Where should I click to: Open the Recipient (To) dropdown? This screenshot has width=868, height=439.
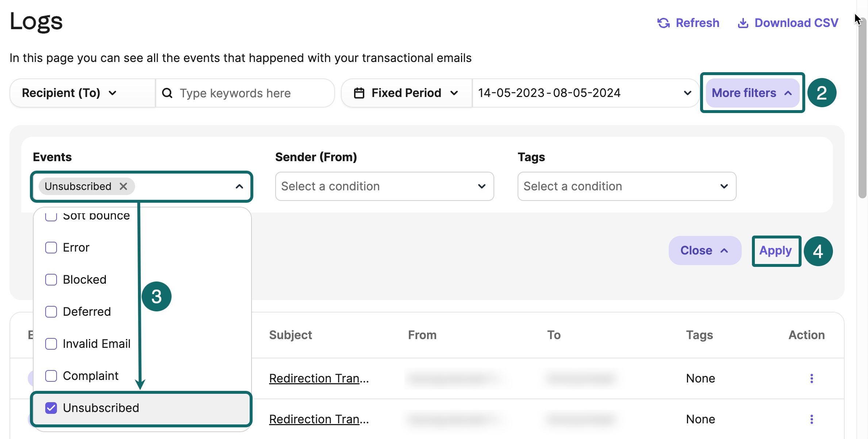(82, 93)
